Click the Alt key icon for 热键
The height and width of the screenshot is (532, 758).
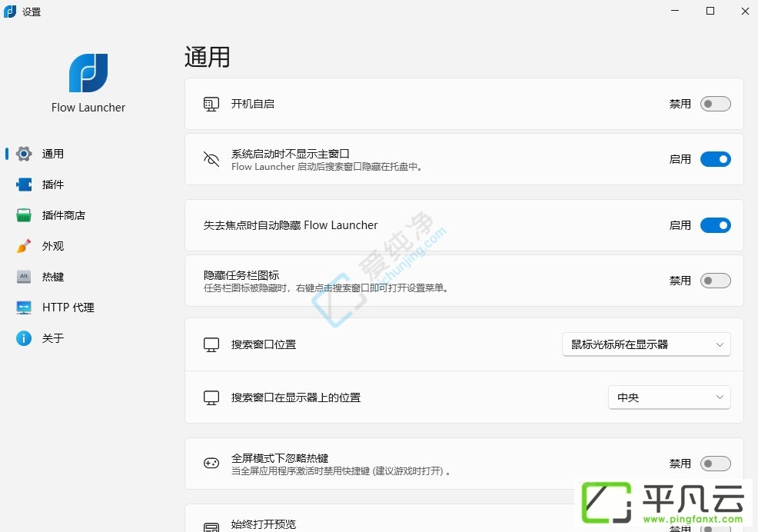[24, 277]
